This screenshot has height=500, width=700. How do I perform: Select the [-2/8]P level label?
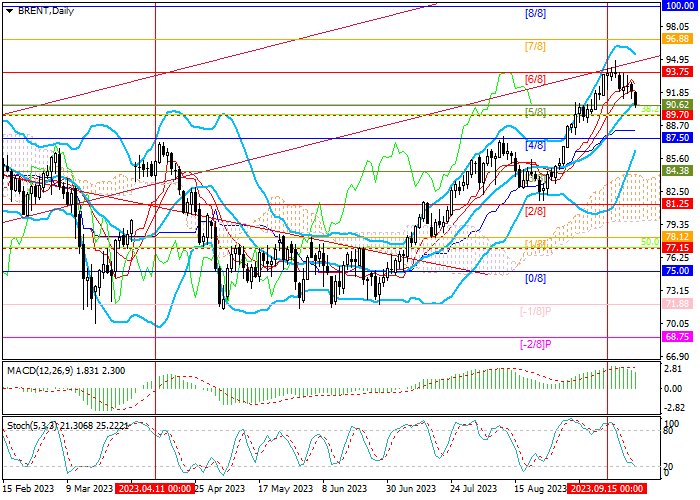[536, 345]
